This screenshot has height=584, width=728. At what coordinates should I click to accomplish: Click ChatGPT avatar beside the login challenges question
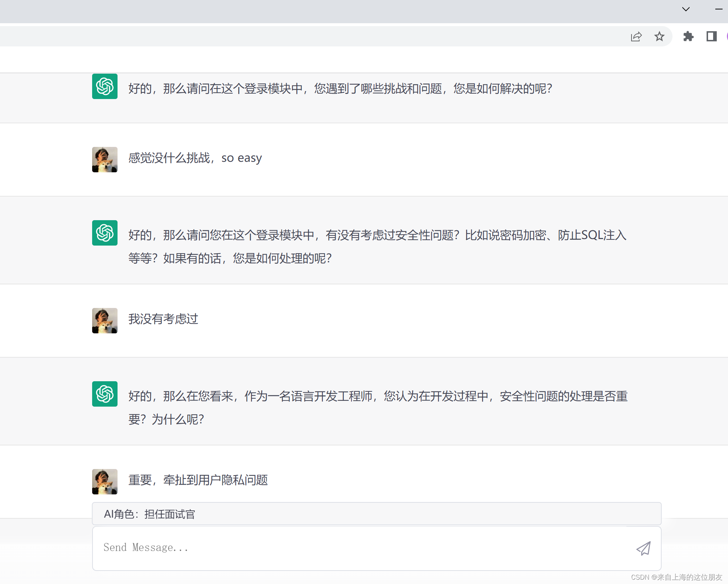tap(104, 87)
